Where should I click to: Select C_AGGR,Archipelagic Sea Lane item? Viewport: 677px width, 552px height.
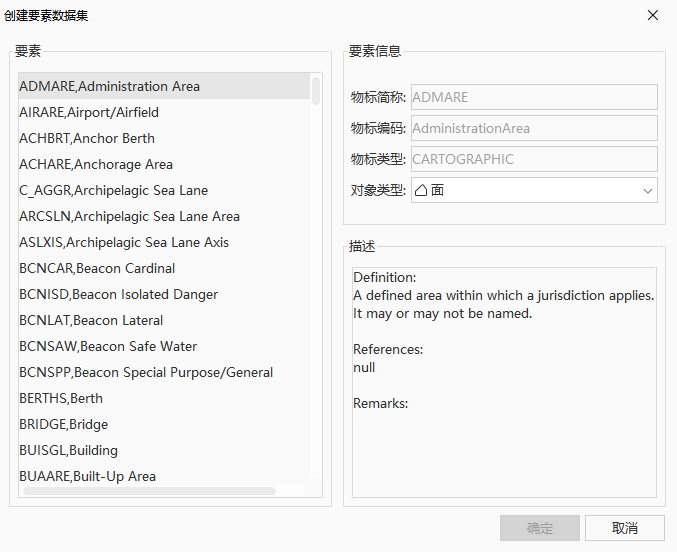(113, 190)
